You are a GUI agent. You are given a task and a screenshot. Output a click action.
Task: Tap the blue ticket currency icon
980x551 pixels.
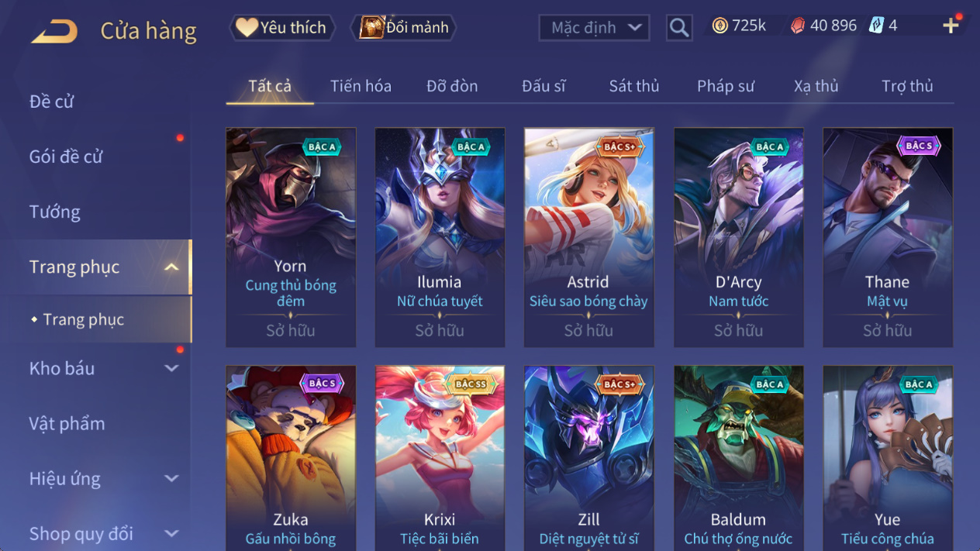point(876,26)
